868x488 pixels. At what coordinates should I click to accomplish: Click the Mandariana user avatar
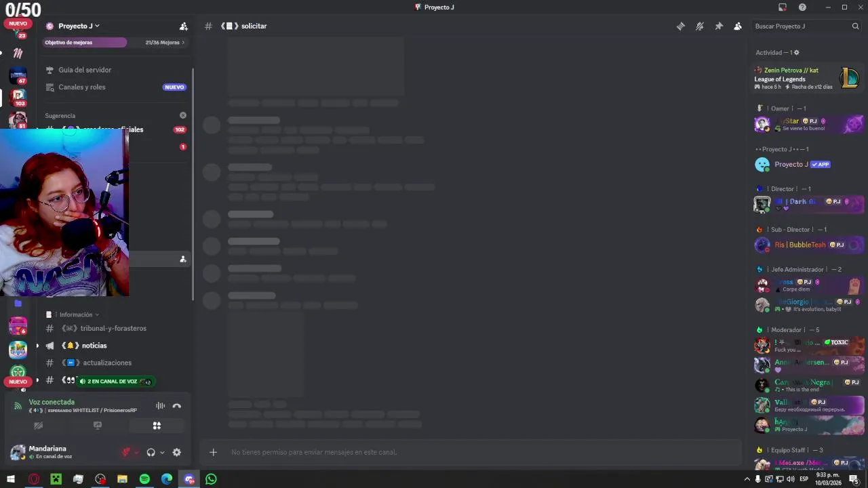point(18,452)
